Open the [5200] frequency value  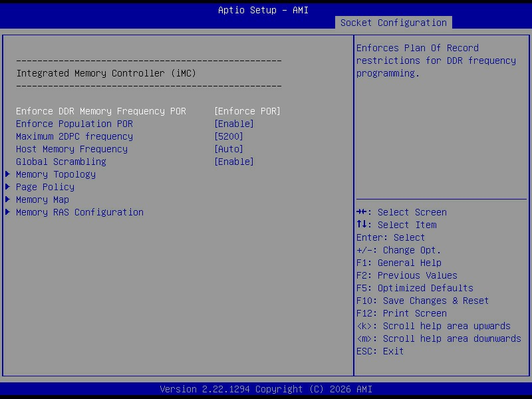pos(229,136)
